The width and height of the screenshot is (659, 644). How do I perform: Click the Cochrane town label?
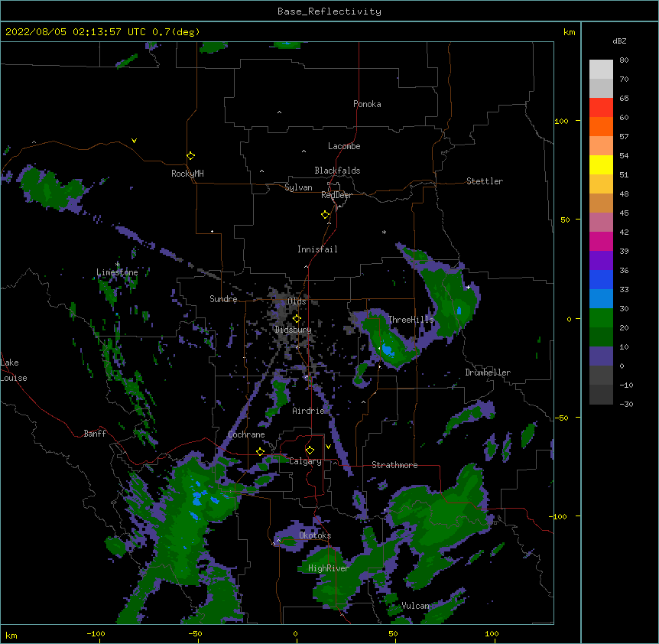click(x=246, y=434)
